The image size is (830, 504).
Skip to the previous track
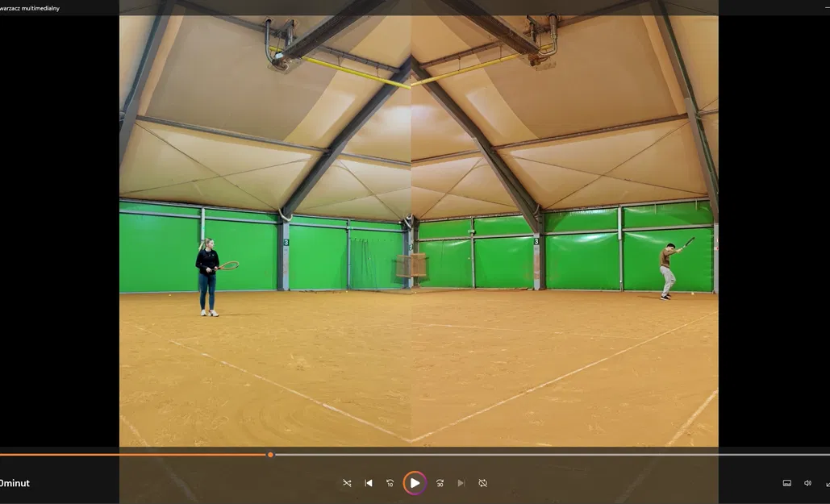coord(368,482)
